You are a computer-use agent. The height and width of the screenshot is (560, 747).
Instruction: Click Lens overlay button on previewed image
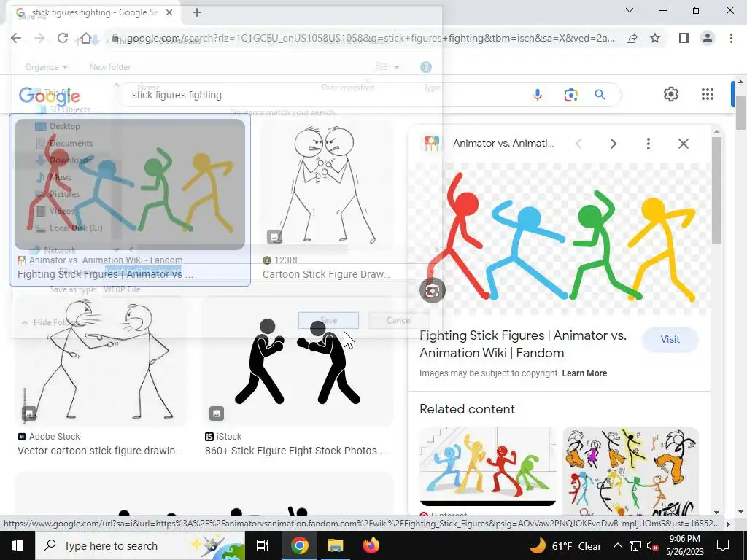tap(433, 290)
